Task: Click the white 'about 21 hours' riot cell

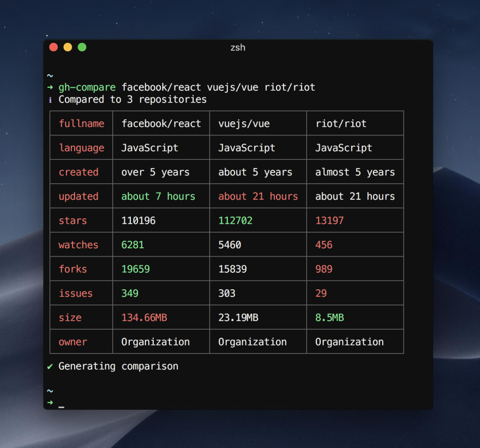Action: tap(355, 196)
